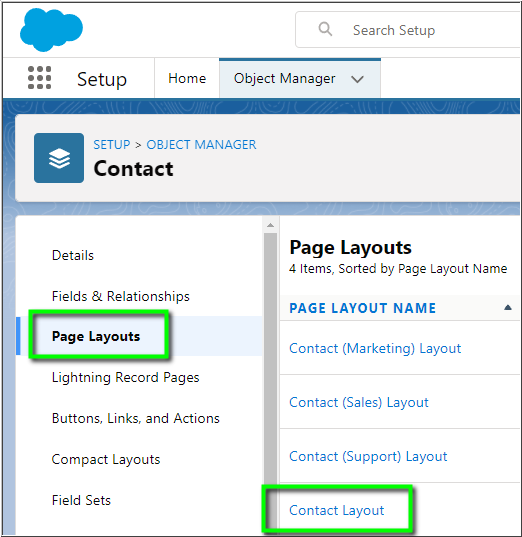Open the Contact Layout link
Screen dimensions: 522x537
(x=337, y=510)
